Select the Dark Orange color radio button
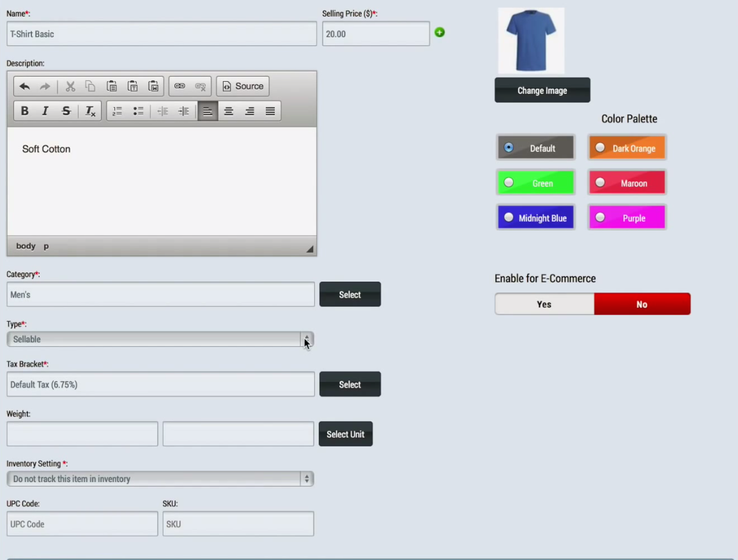The image size is (738, 560). 600,148
